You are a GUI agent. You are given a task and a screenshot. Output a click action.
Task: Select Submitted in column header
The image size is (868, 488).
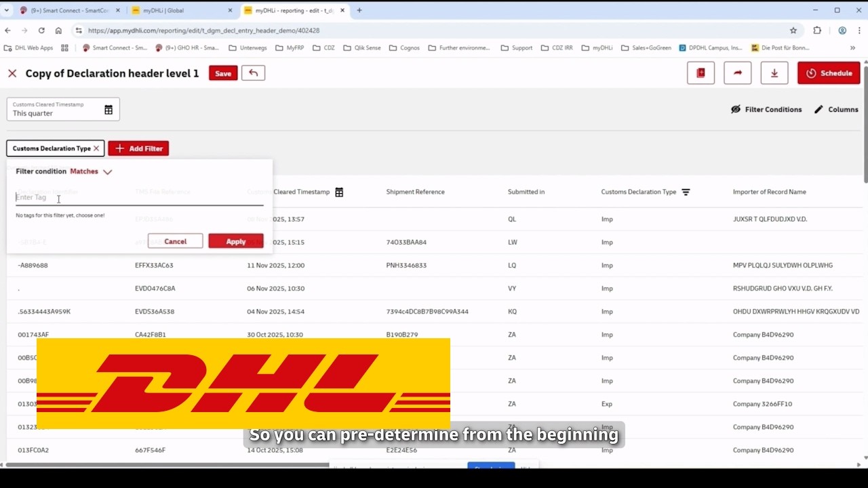tap(526, 192)
